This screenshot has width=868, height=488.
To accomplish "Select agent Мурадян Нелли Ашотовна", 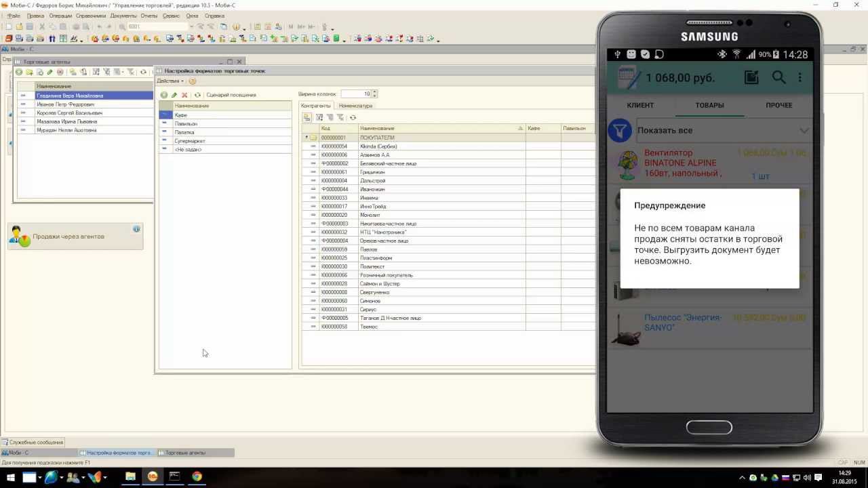I will 85,130.
